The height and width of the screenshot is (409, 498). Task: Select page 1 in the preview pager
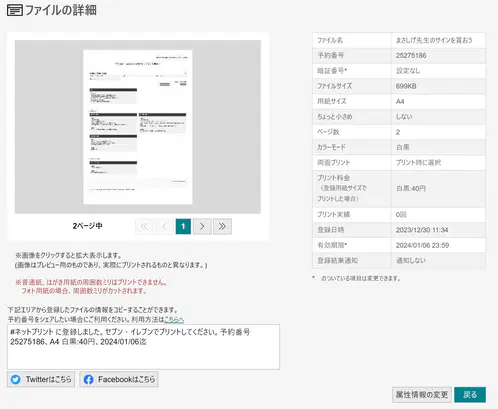click(x=183, y=226)
